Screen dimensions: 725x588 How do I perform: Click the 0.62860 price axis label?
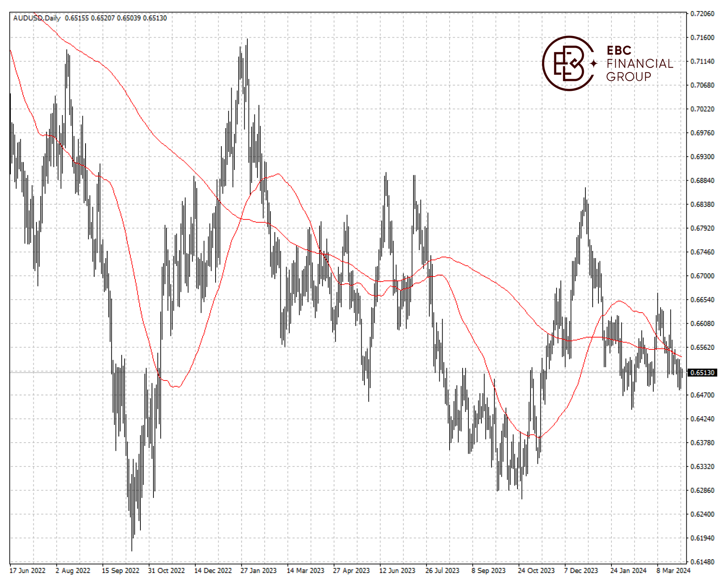702,491
